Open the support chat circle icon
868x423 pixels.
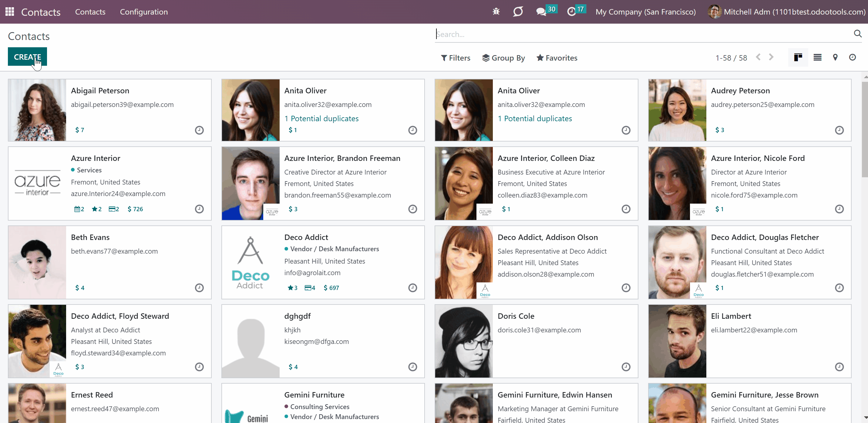click(518, 12)
